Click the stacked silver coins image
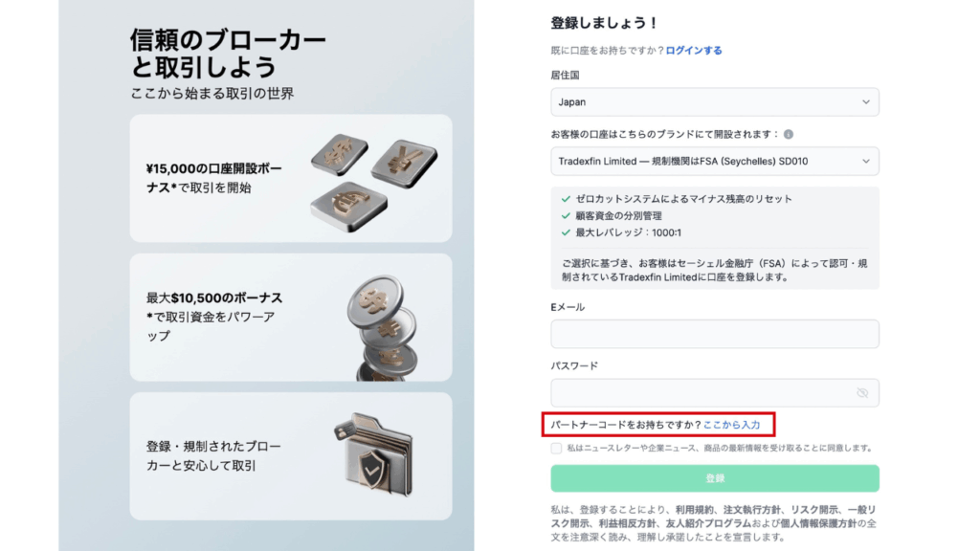The width and height of the screenshot is (980, 551). tap(383, 329)
